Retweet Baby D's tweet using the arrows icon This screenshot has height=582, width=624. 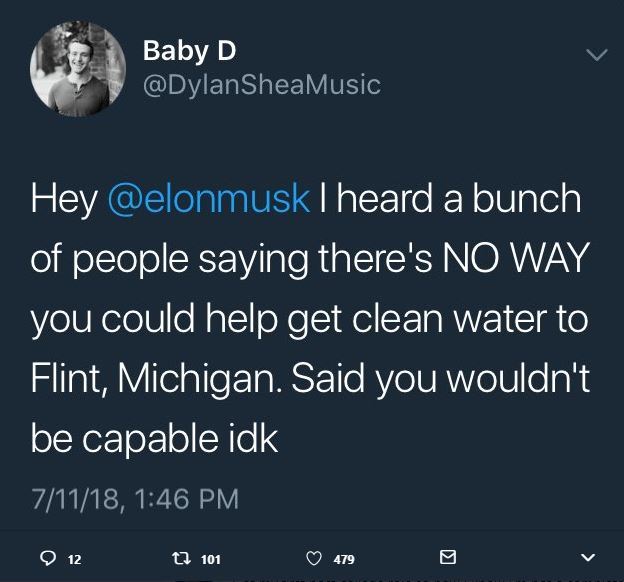click(x=181, y=558)
